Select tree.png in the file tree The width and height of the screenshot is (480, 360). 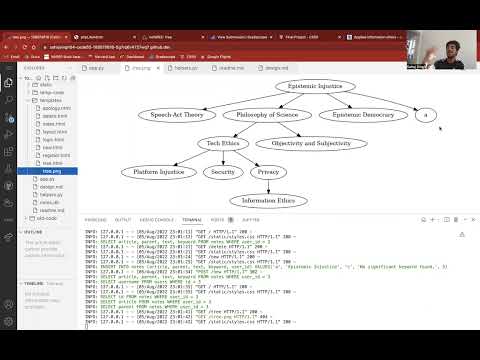[48, 171]
